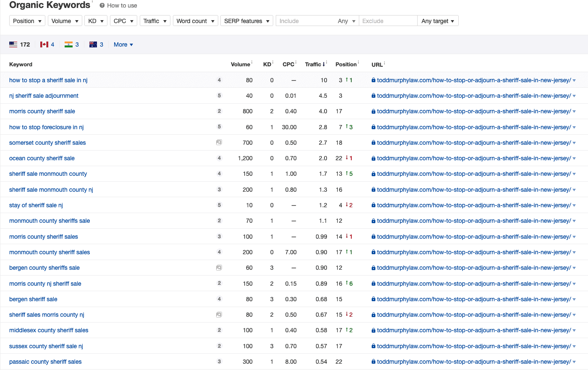
Task: Open URL in 'morris county nj sheriff sale' row
Action: pos(474,284)
